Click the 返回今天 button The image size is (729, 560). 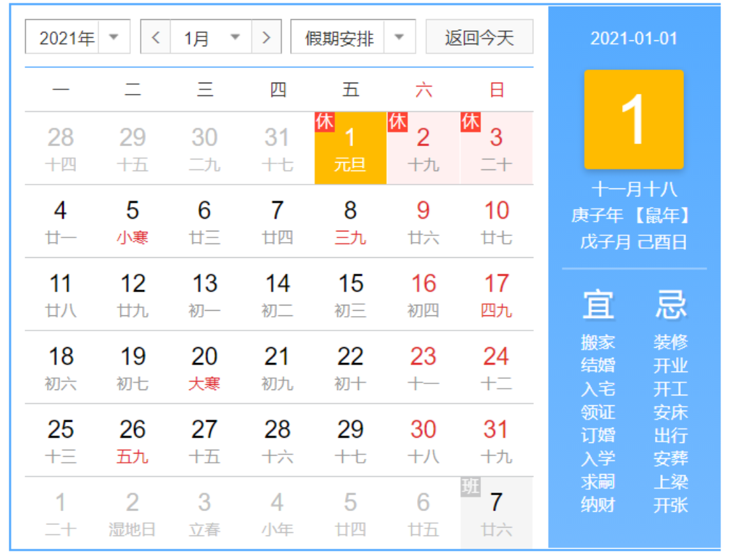click(x=479, y=37)
